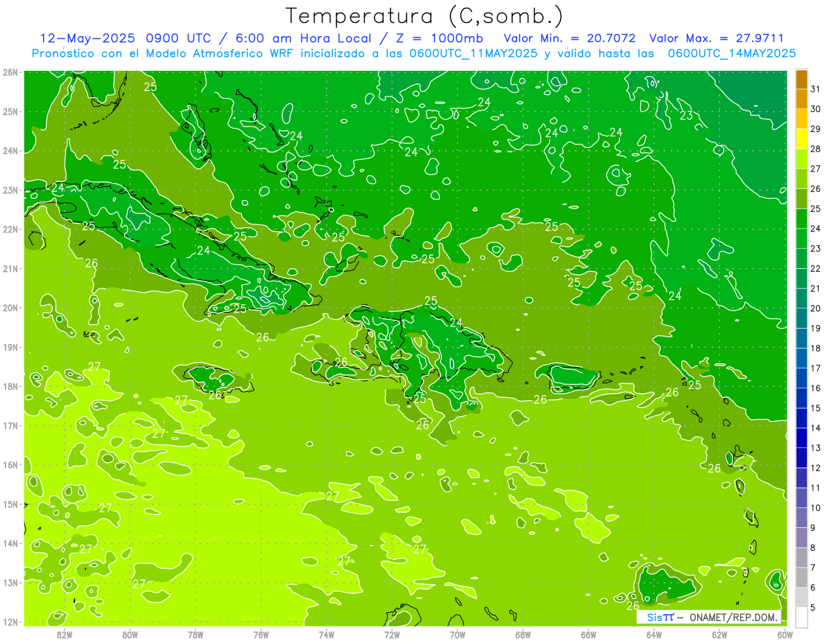Click the color scale label "15"

tap(816, 408)
